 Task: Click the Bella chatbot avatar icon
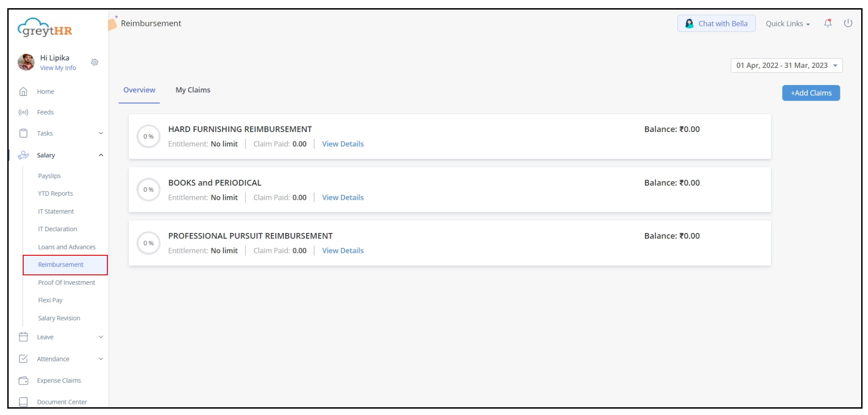[689, 24]
